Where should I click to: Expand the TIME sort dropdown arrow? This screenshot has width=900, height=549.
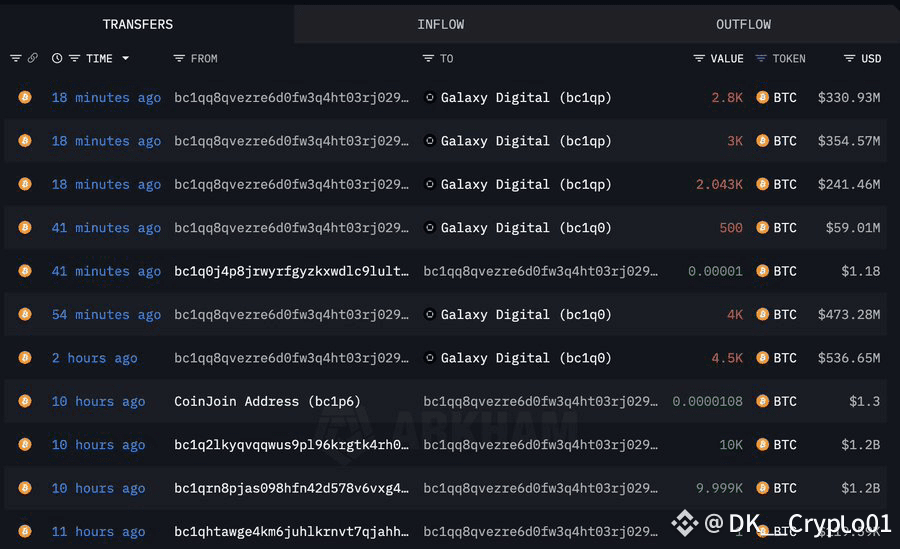pyautogui.click(x=125, y=58)
